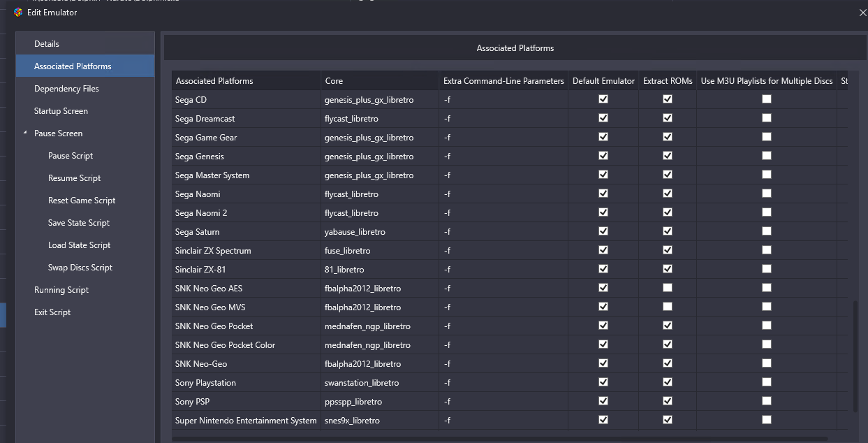868x443 pixels.
Task: Select the SNK Neo Geo Pocket Color cell
Action: [247, 345]
